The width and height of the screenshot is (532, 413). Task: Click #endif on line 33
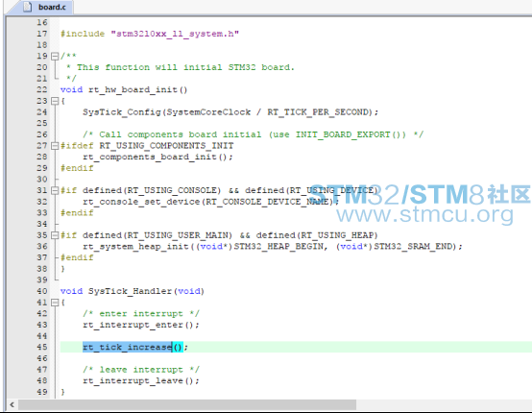[77, 213]
